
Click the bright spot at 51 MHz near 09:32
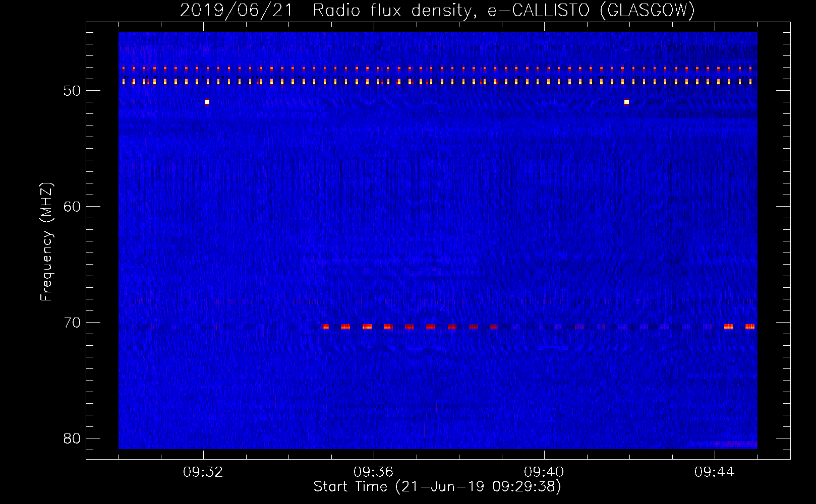(x=207, y=102)
